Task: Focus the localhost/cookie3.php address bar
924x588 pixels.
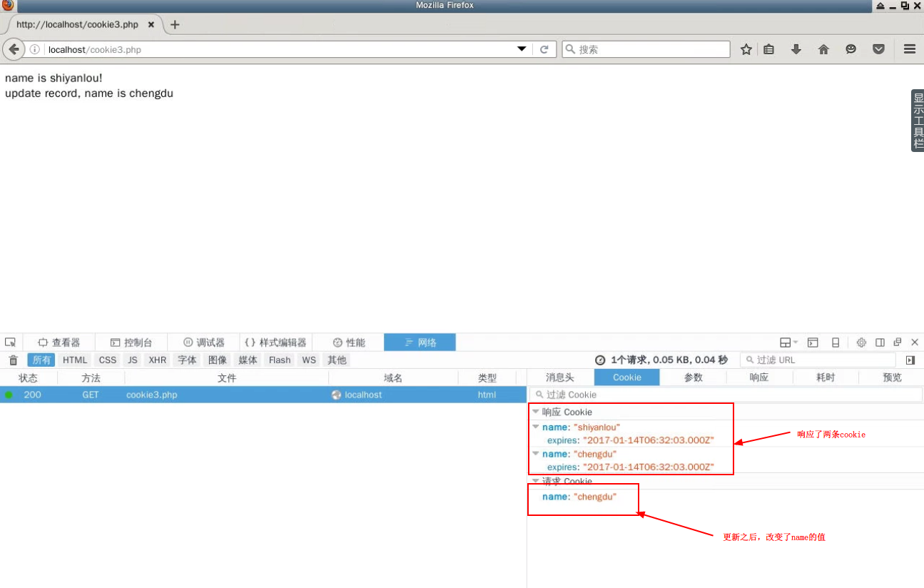Action: [x=278, y=49]
